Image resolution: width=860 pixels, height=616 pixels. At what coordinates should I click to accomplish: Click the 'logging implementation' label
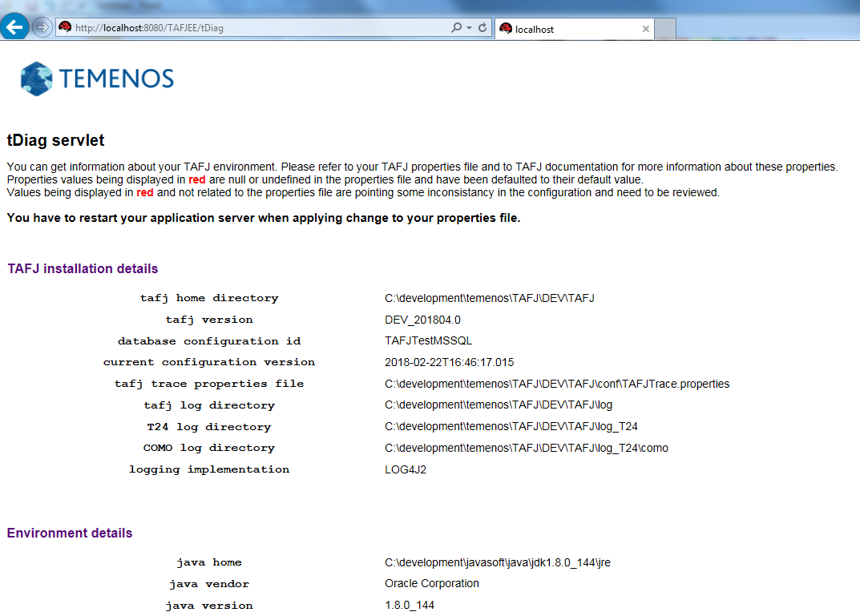(x=209, y=469)
